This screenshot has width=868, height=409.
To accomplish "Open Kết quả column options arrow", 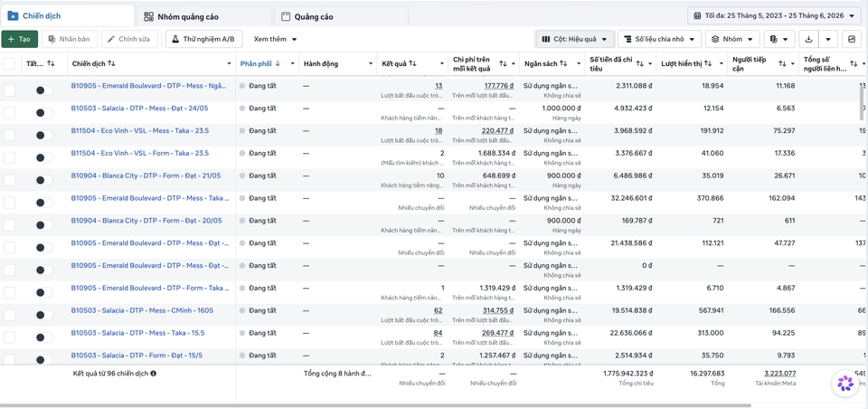I will [442, 63].
